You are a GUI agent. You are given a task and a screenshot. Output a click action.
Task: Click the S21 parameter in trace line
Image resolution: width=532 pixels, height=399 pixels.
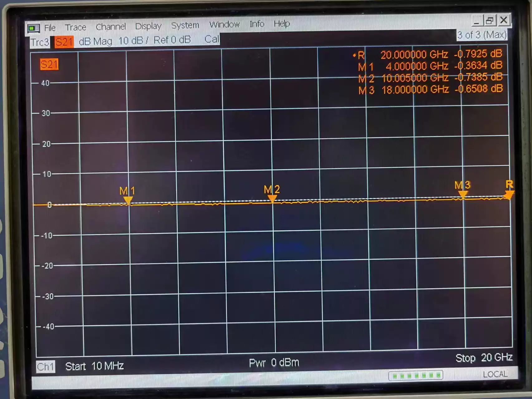[64, 42]
